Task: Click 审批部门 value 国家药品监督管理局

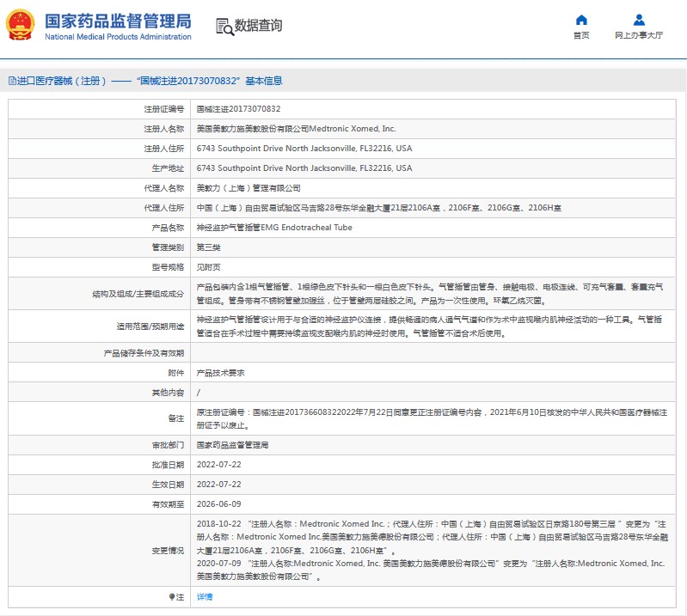Action: tap(232, 445)
